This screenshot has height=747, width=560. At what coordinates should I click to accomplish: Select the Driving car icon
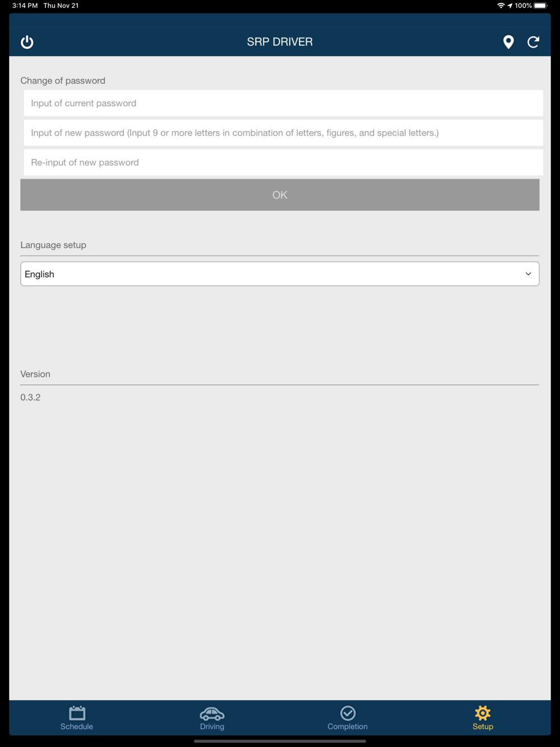pyautogui.click(x=212, y=713)
